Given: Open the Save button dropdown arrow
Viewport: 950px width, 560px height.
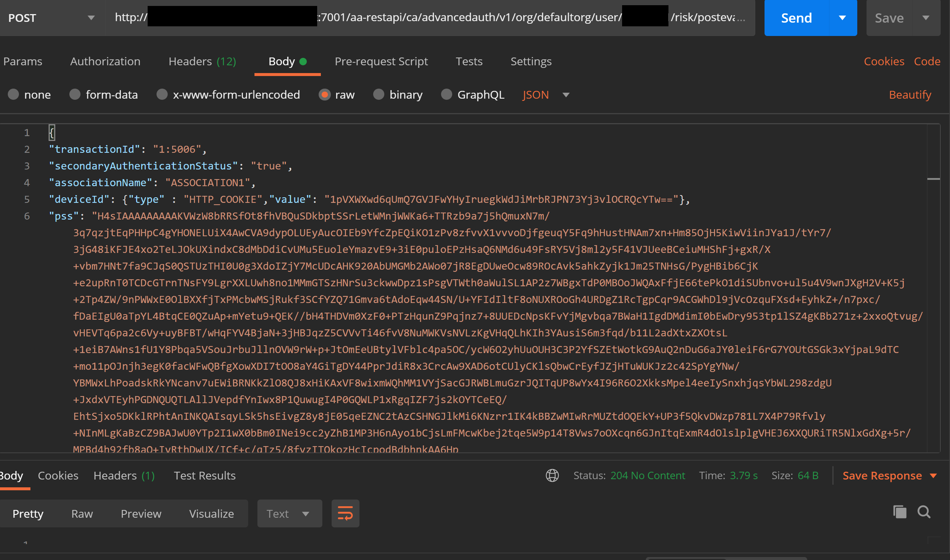Looking at the screenshot, I should tap(926, 18).
